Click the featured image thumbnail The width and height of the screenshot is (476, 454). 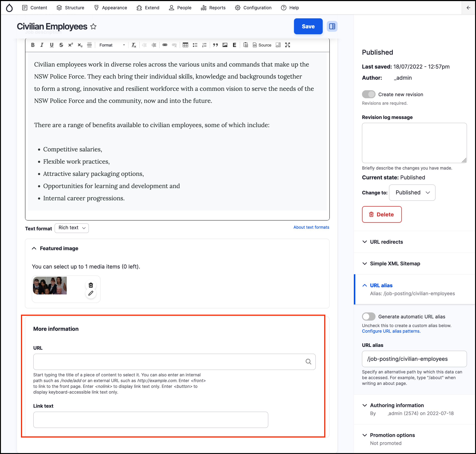pyautogui.click(x=50, y=286)
